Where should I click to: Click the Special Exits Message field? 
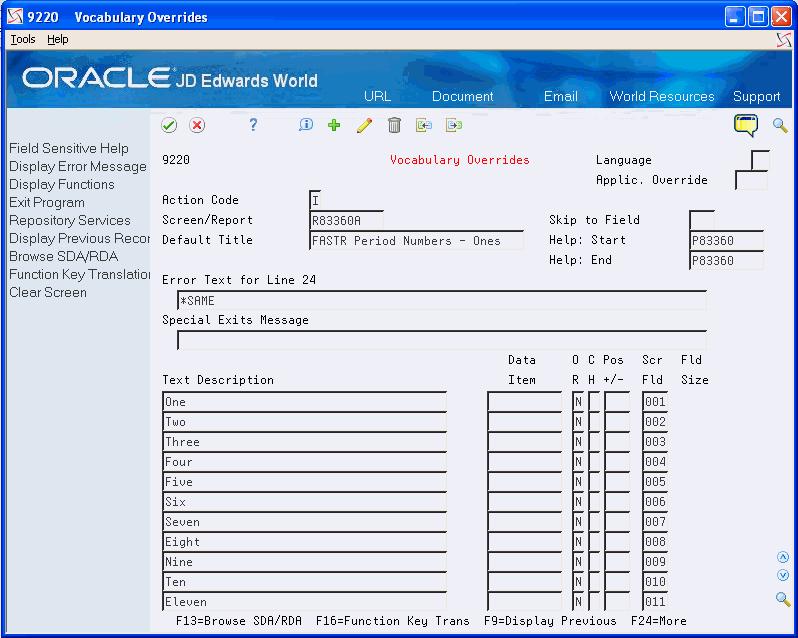[442, 340]
